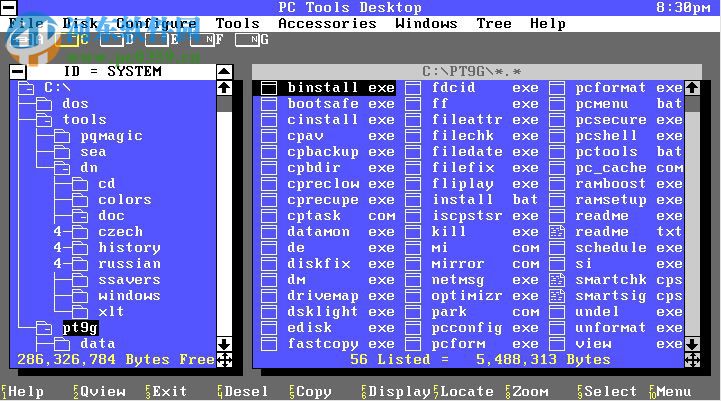Image resolution: width=721 pixels, height=401 pixels.
Task: Click tree panel scroll down arrow
Action: (224, 344)
